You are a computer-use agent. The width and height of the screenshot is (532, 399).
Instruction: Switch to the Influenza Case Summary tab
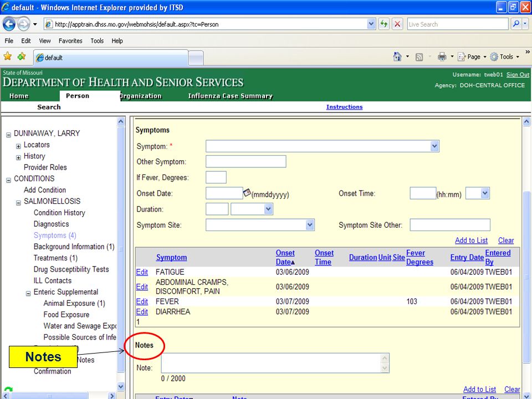click(x=231, y=96)
